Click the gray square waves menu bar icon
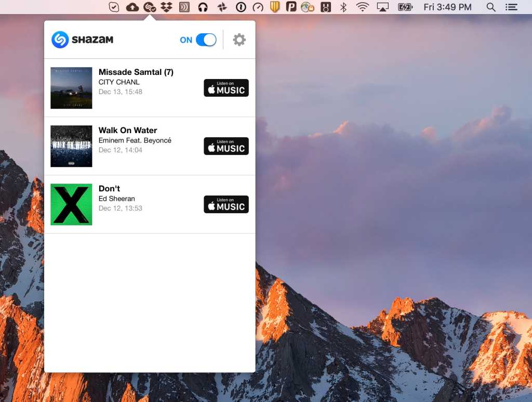Image resolution: width=532 pixels, height=402 pixels. (184, 7)
